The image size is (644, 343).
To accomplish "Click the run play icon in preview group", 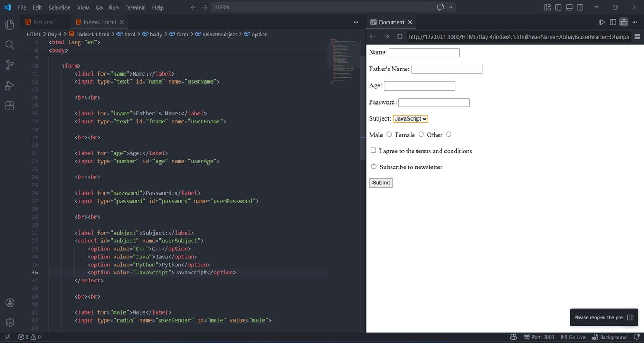I will pos(602,22).
